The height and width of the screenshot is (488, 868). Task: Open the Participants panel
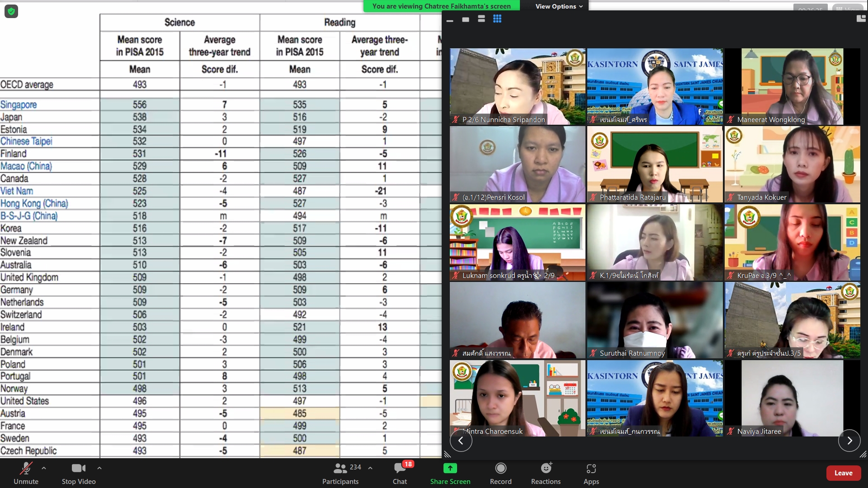(x=340, y=472)
